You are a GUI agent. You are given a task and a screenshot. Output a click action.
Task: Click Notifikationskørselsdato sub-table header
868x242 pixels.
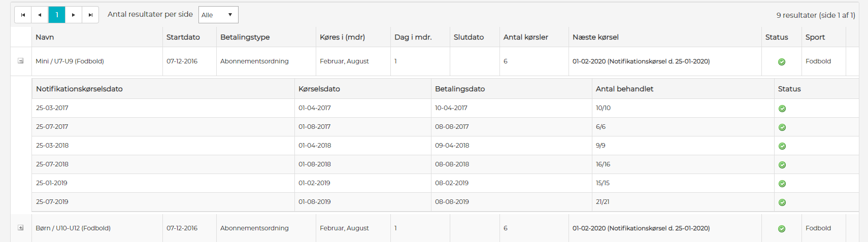click(79, 89)
